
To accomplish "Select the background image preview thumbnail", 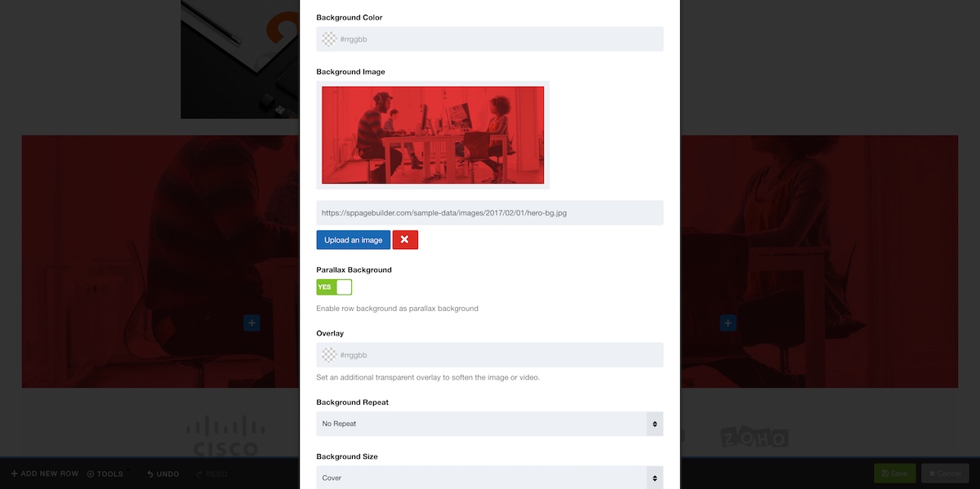I will tap(433, 135).
